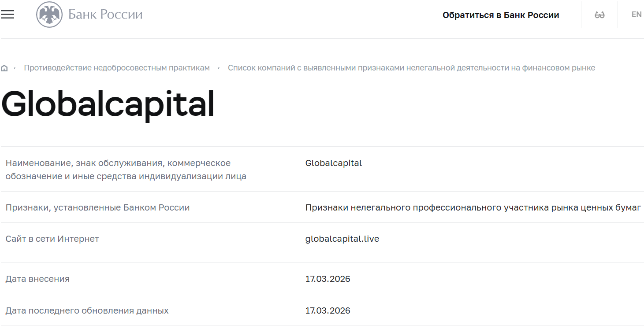The height and width of the screenshot is (329, 644).
Task: Click the chevron before the company list breadcrumb
Action: (x=218, y=68)
